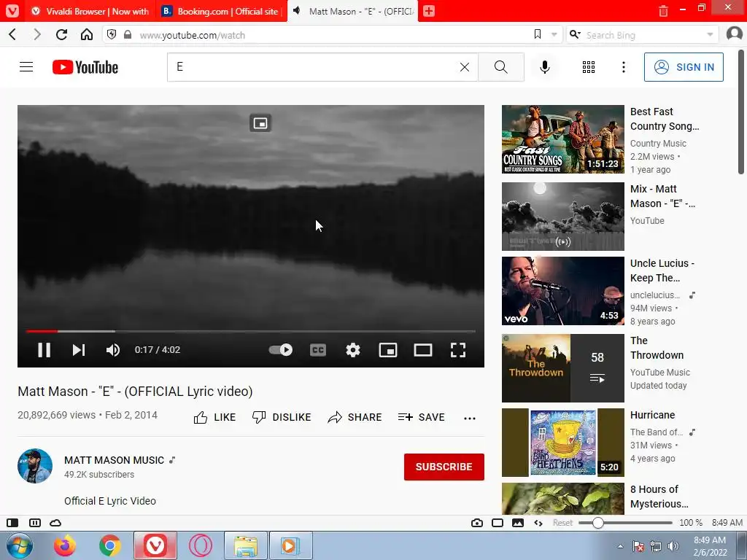
Task: Open The Throwdown playlist thumbnail
Action: tap(562, 368)
